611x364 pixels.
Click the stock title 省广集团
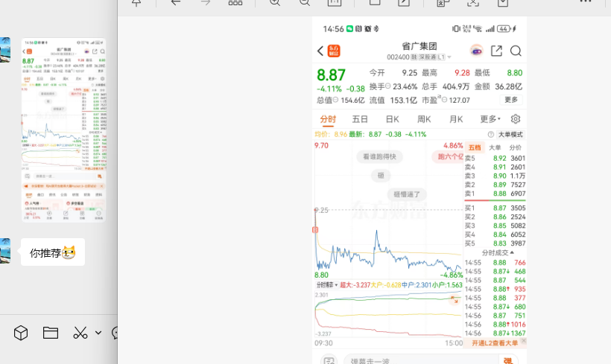(x=420, y=46)
